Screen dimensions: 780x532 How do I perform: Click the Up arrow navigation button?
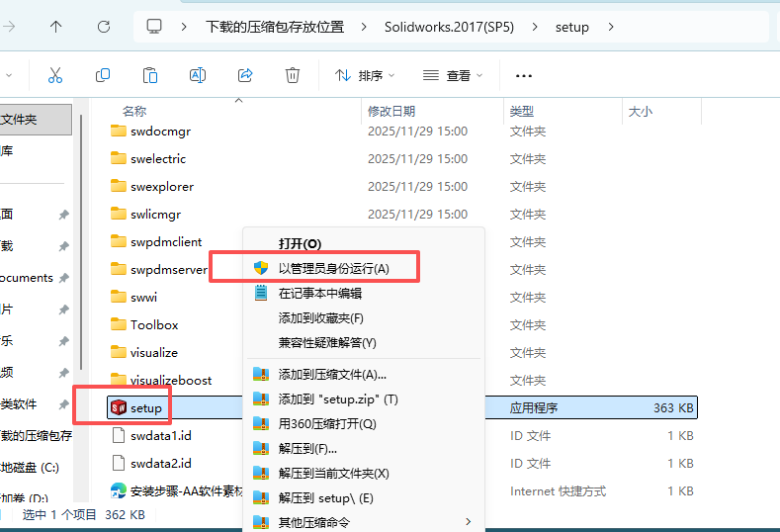coord(55,27)
